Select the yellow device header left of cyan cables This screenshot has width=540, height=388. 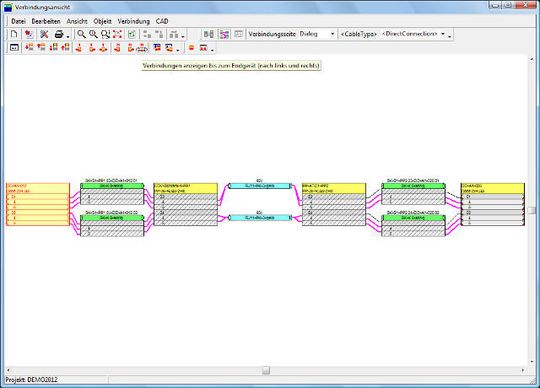pos(186,188)
